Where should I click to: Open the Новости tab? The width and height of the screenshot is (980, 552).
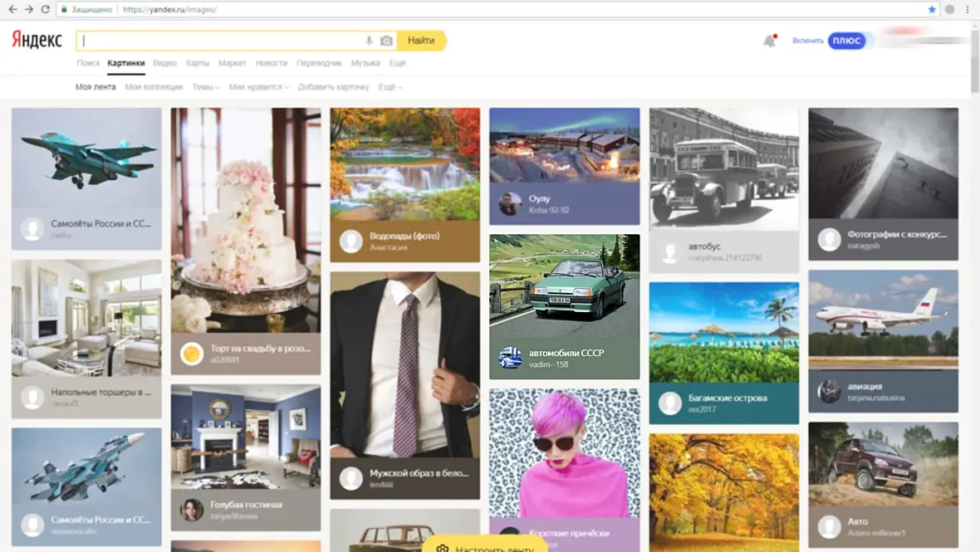click(272, 63)
